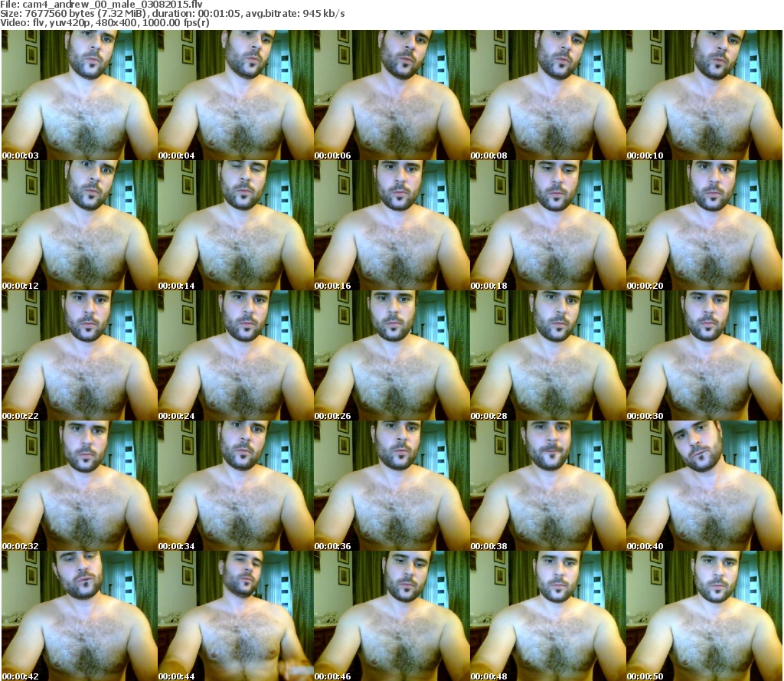Select the thumbnail stamped 00:00:26
The width and height of the screenshot is (784, 681).
[392, 355]
